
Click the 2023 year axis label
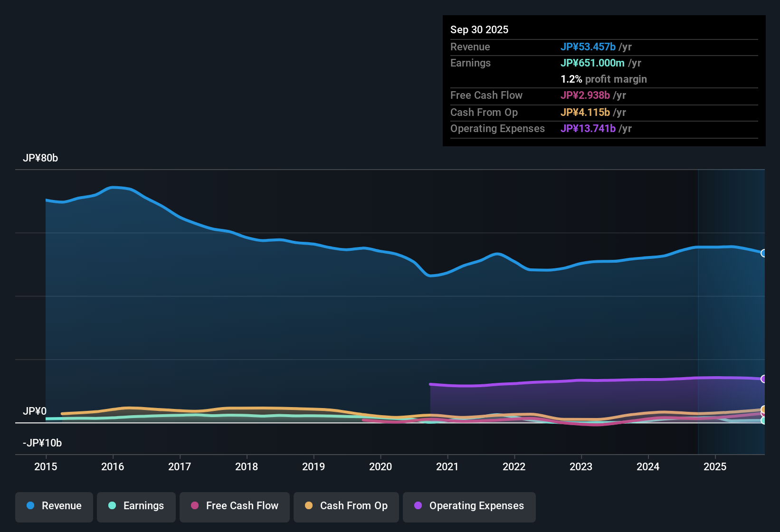coord(581,467)
